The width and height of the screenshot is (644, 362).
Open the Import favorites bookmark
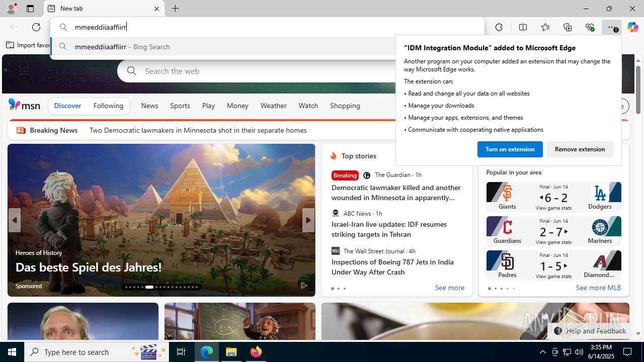click(28, 45)
